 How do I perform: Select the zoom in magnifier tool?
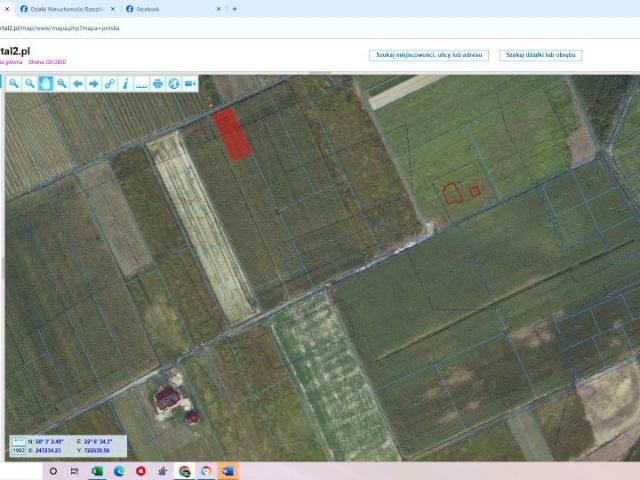[x=13, y=84]
